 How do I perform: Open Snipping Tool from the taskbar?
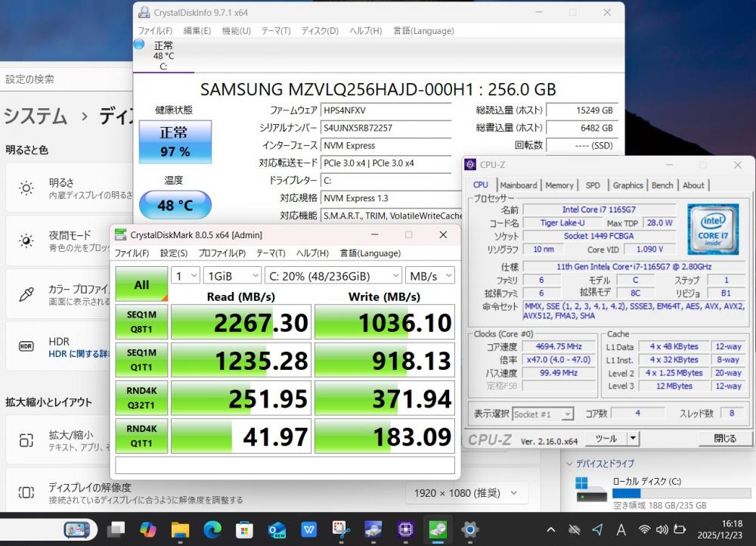(x=341, y=529)
